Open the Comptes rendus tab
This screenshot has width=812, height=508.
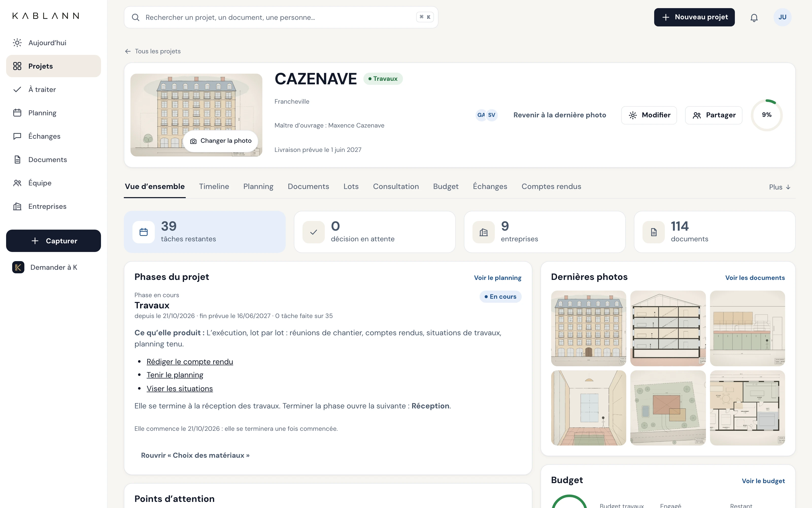(x=551, y=186)
